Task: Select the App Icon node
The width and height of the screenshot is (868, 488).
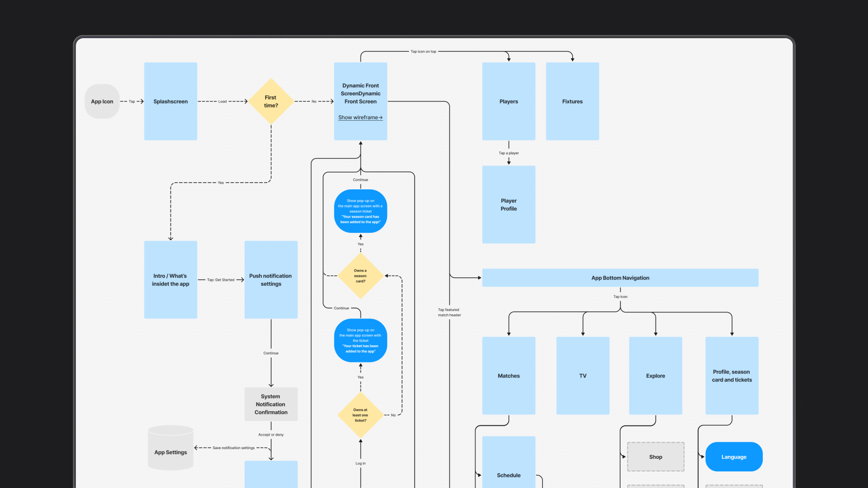Action: point(102,101)
